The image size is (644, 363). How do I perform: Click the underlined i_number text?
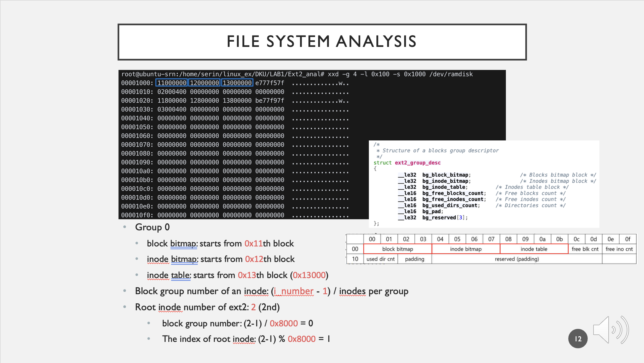click(294, 291)
